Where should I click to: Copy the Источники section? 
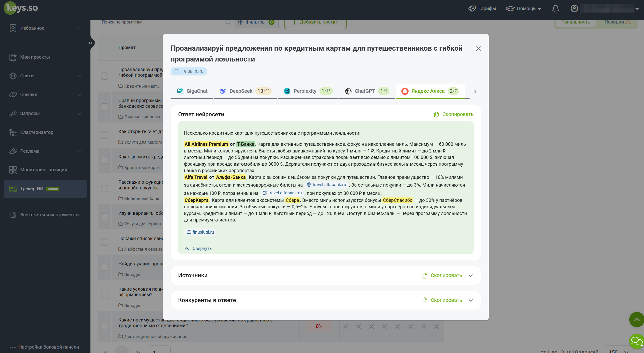pyautogui.click(x=442, y=275)
